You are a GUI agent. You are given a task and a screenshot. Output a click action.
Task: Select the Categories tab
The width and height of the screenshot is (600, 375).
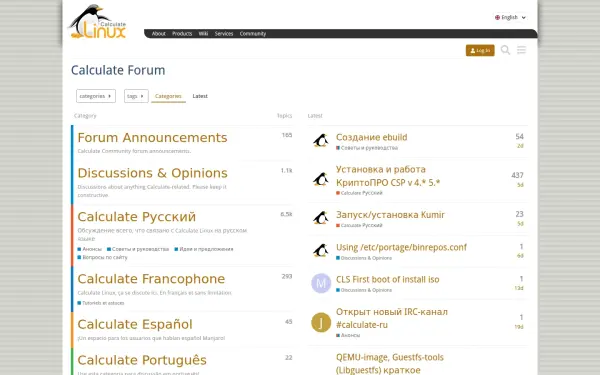tap(168, 96)
